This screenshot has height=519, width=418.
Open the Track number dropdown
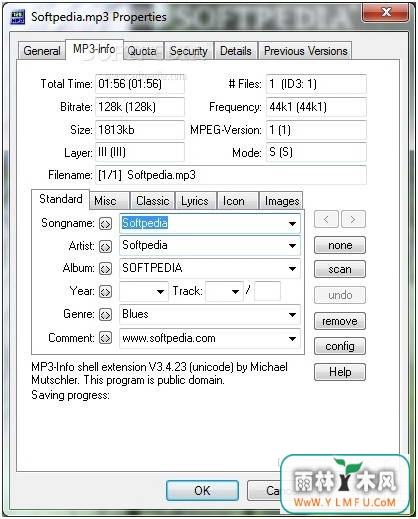pos(235,292)
